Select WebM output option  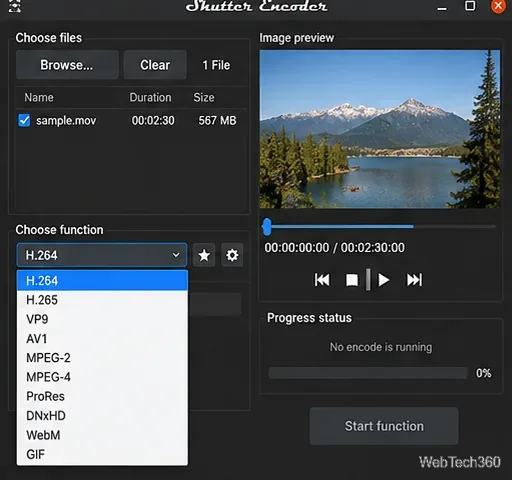tap(102, 435)
